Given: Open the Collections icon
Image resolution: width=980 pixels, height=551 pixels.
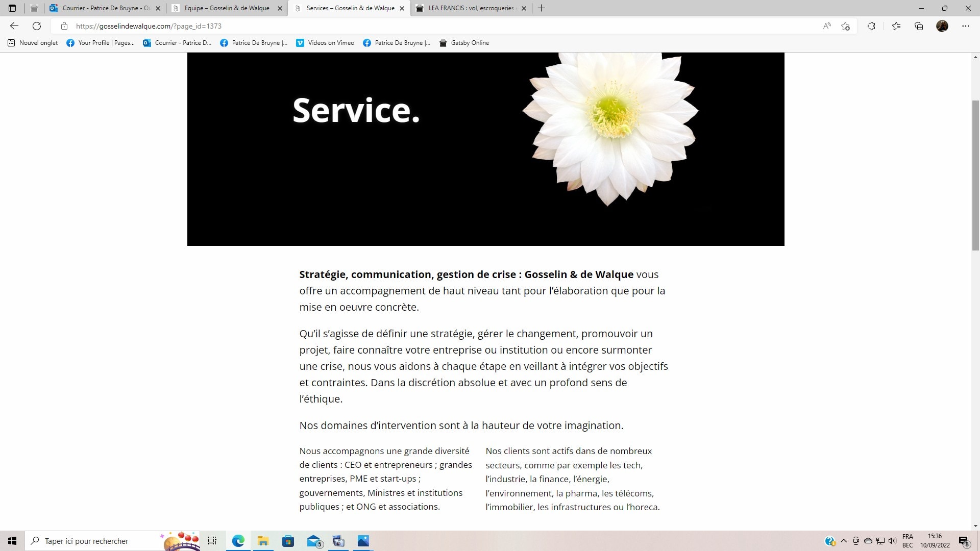Looking at the screenshot, I should 919,26.
